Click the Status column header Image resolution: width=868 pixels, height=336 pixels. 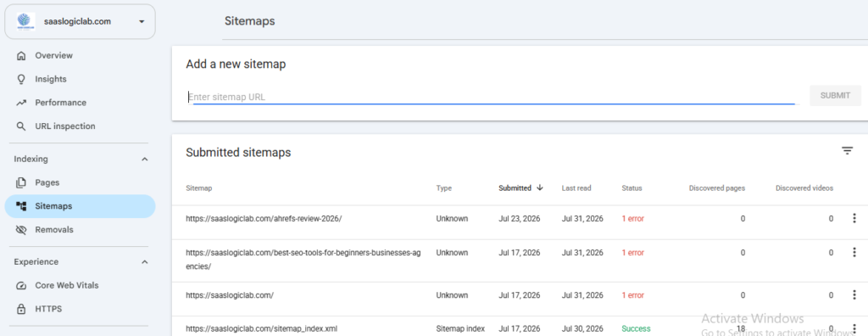[632, 188]
